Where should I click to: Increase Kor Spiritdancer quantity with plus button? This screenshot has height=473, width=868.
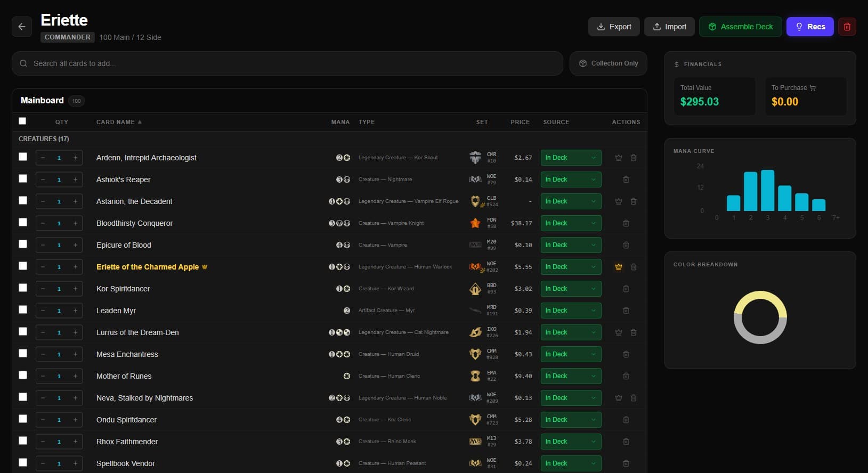coord(75,289)
